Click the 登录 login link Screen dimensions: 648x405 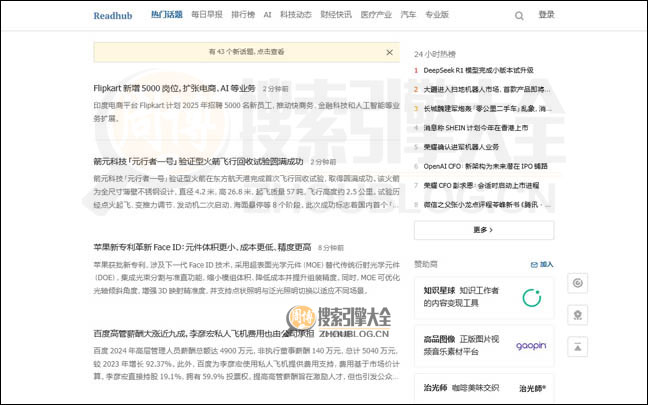[x=546, y=15]
